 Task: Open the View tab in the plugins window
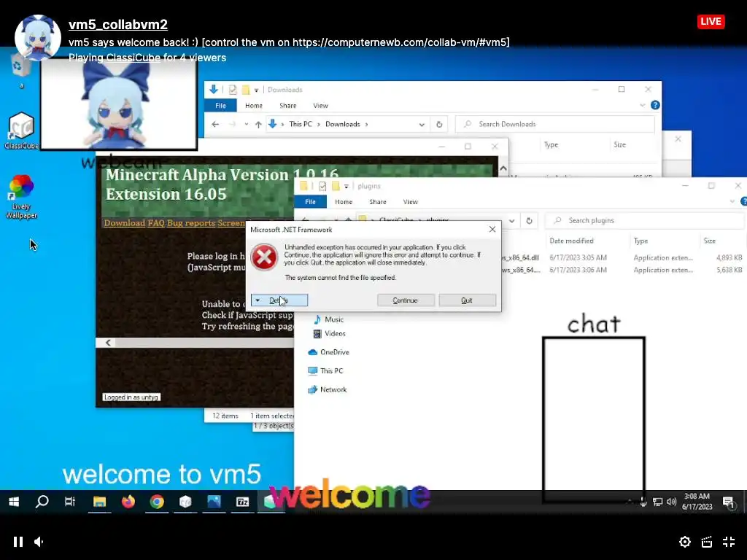[x=410, y=202]
